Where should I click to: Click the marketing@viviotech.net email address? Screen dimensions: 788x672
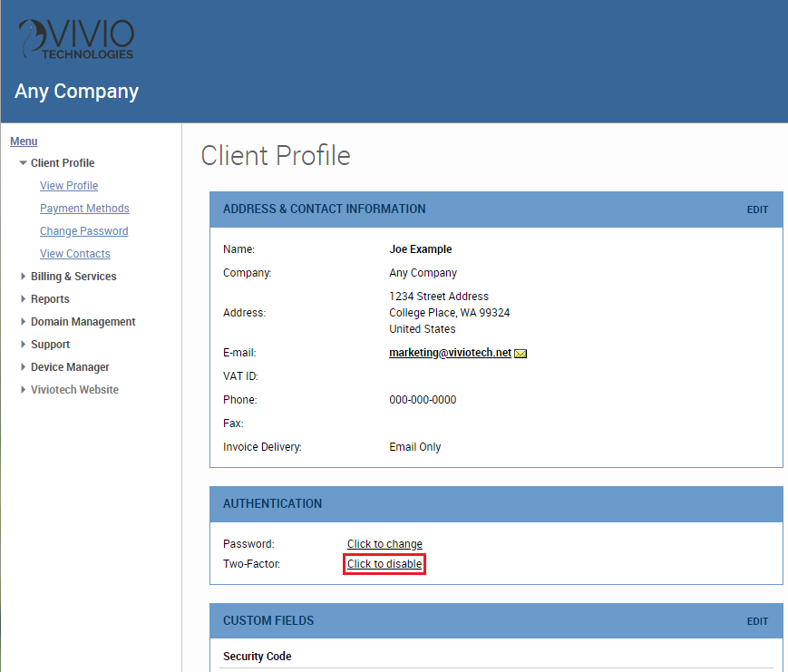[450, 353]
